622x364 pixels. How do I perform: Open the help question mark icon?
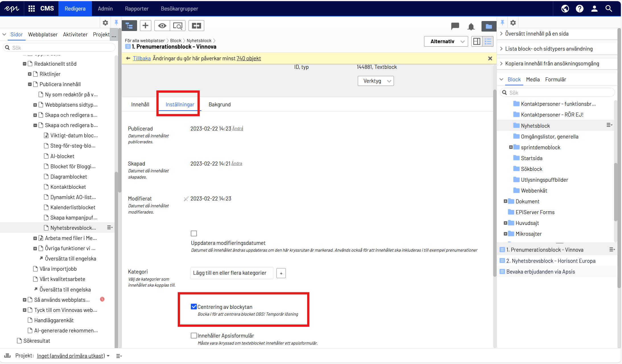coord(579,9)
